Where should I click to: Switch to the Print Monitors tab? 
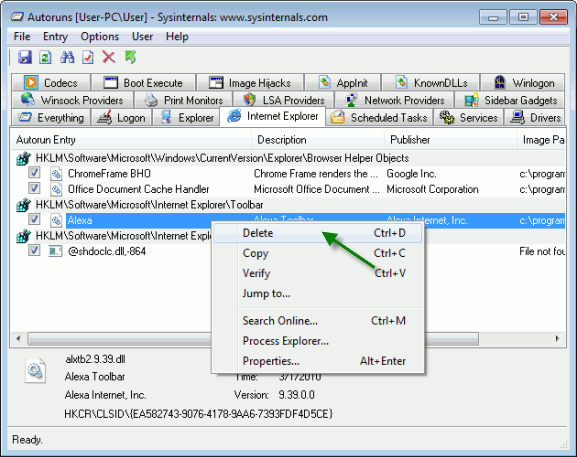[x=184, y=100]
